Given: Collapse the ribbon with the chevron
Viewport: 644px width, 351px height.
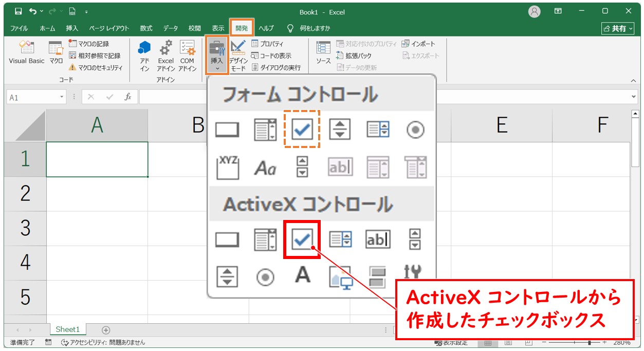Looking at the screenshot, I should pos(633,81).
